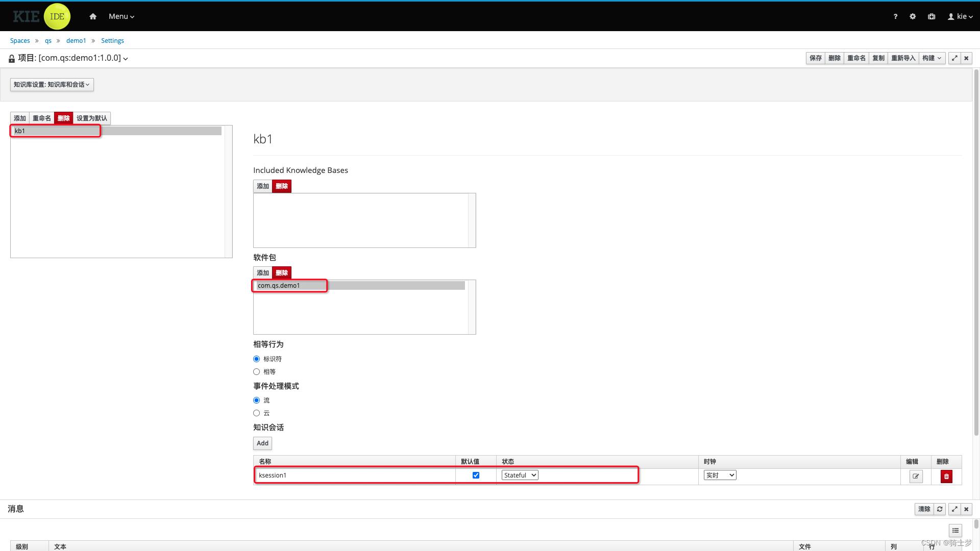
Task: Open demo1 breadcrumb link
Action: (x=76, y=41)
